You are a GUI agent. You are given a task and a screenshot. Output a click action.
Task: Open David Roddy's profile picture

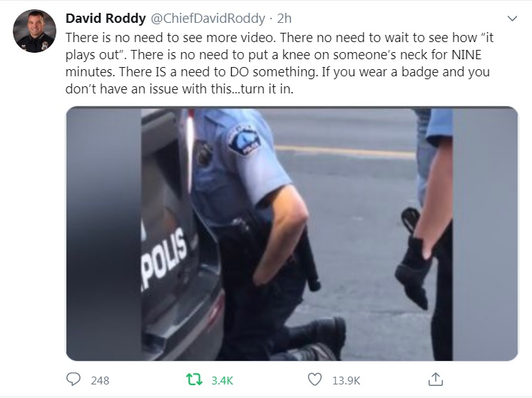click(34, 31)
